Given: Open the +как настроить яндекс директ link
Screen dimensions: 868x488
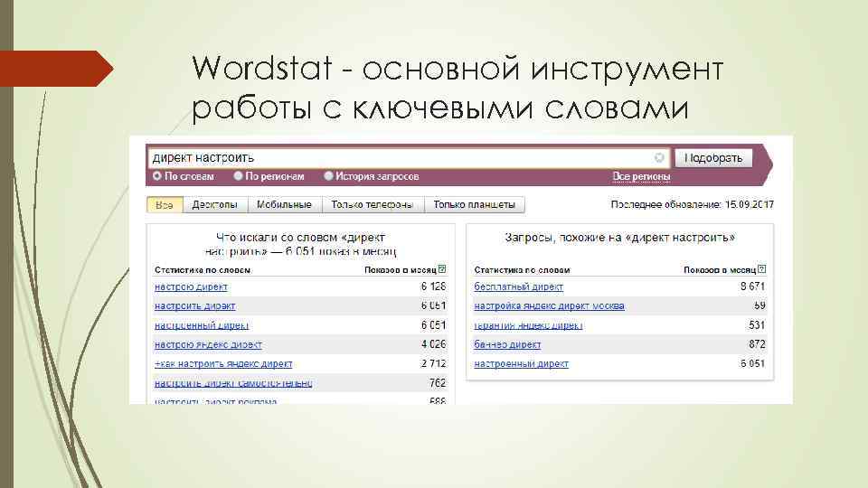Looking at the screenshot, I should (223, 364).
